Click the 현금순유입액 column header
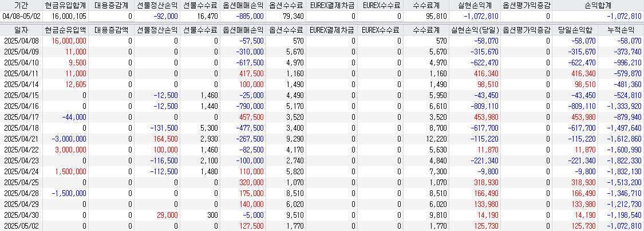The height and width of the screenshot is (231, 644). 65,30
